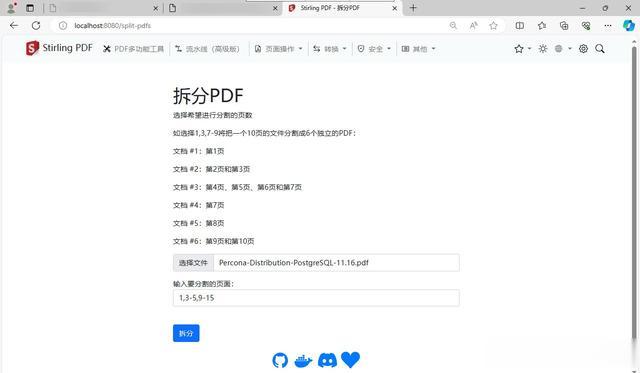The image size is (640, 373).
Task: Click the Stirling PDF logo
Action: [60, 49]
